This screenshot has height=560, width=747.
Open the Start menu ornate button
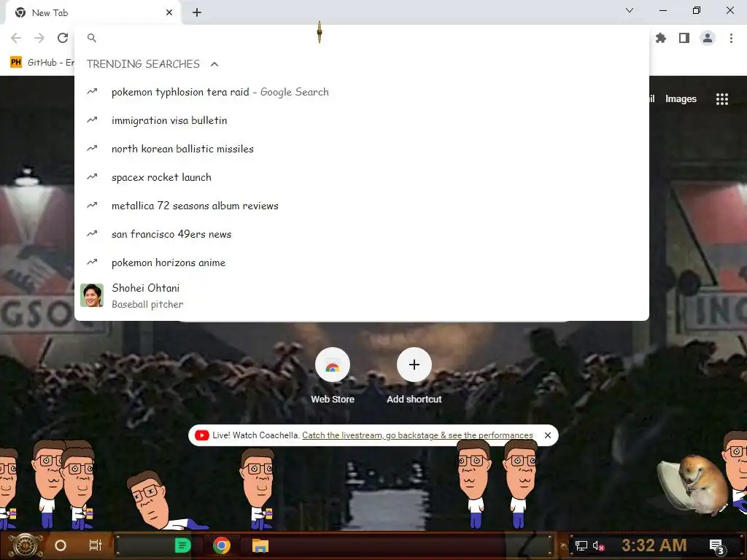click(26, 545)
